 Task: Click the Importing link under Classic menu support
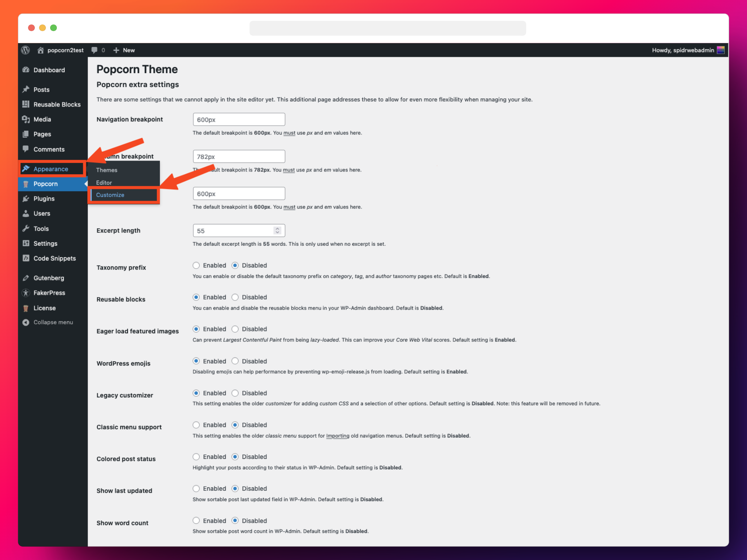[x=338, y=436]
